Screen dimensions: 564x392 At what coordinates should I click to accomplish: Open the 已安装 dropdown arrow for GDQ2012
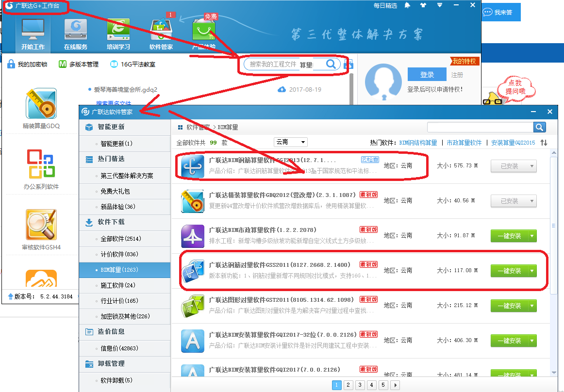coord(531,201)
